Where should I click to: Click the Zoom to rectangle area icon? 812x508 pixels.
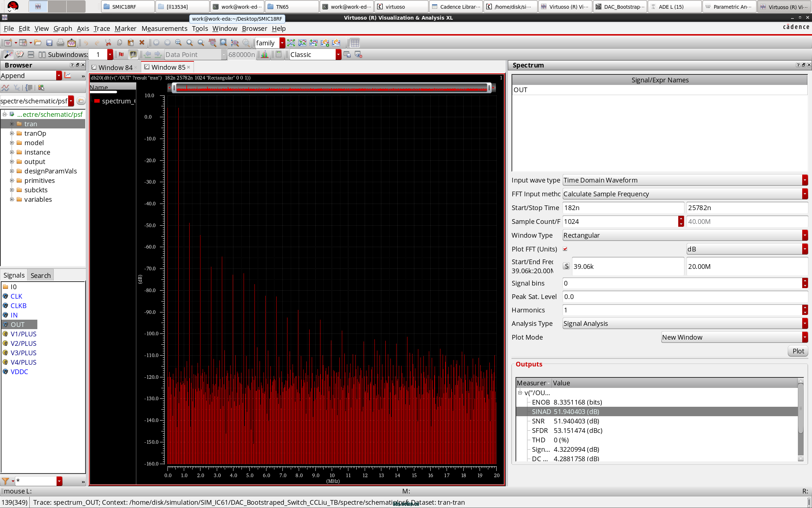coord(224,43)
